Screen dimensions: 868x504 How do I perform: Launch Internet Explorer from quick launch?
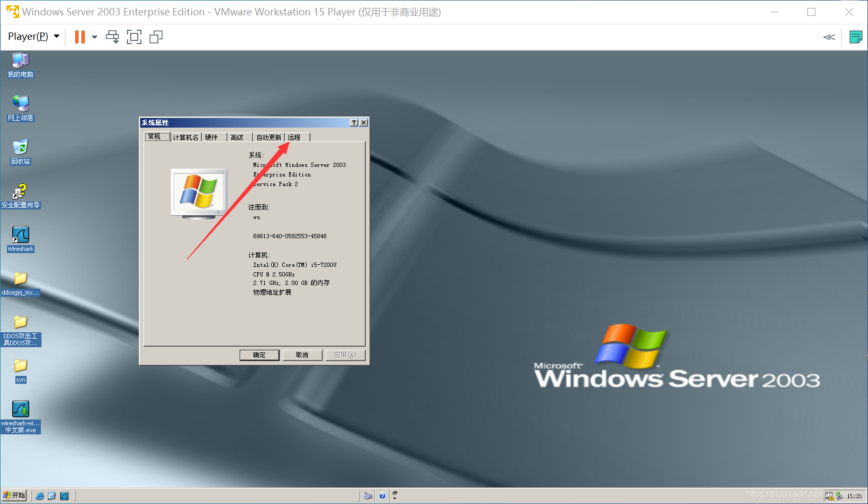(40, 496)
